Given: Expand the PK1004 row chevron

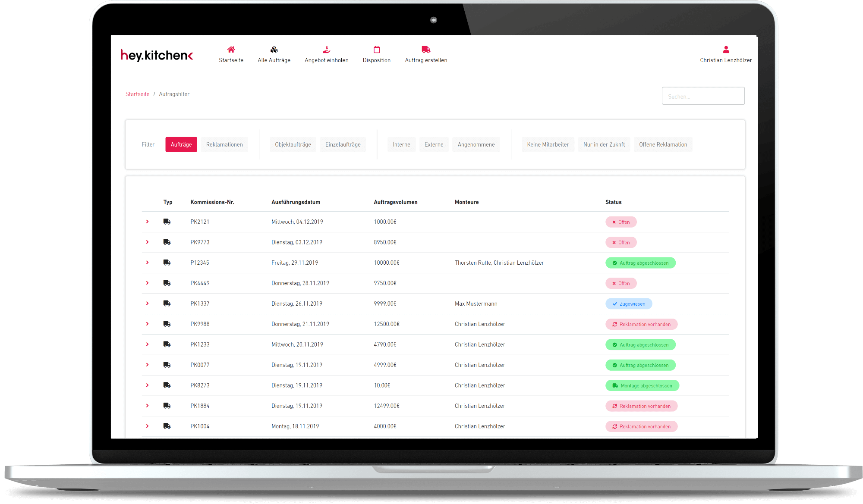Looking at the screenshot, I should (147, 426).
